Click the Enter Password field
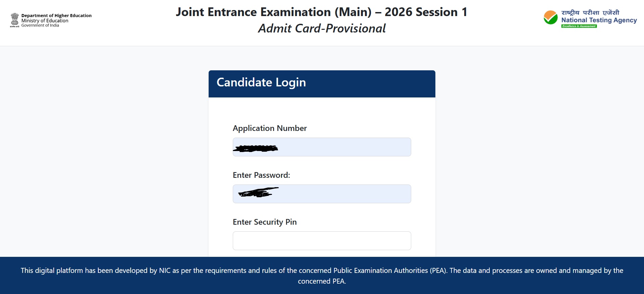644x294 pixels. point(321,194)
